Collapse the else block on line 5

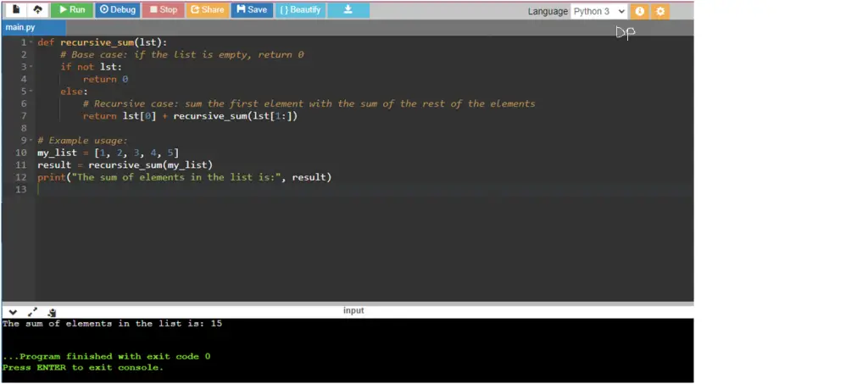click(31, 92)
